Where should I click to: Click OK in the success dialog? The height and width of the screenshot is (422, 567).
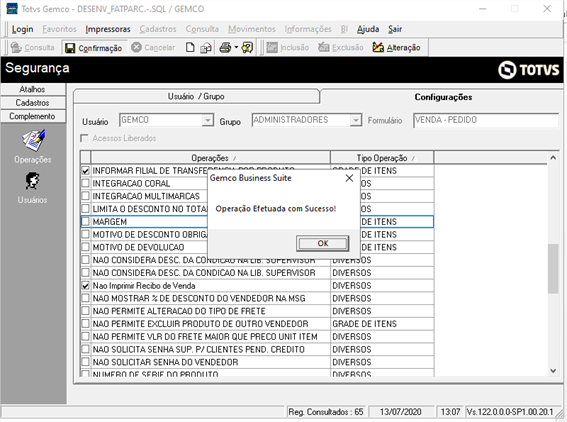(323, 243)
